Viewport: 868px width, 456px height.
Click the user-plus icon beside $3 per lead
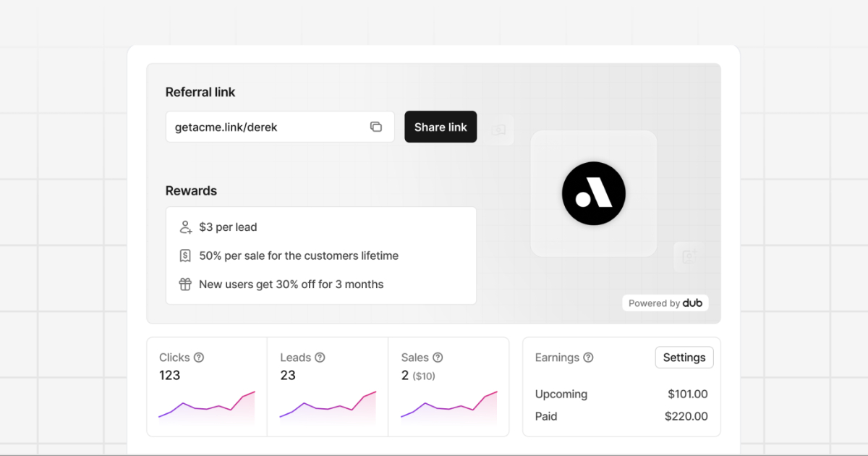(x=185, y=227)
